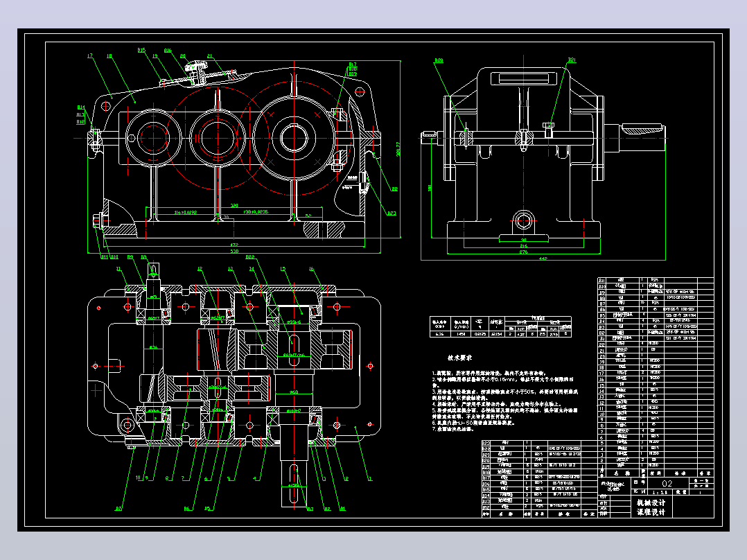747x560 pixels.
Task: Select the 320 dimension in the front view
Action: [x=234, y=206]
